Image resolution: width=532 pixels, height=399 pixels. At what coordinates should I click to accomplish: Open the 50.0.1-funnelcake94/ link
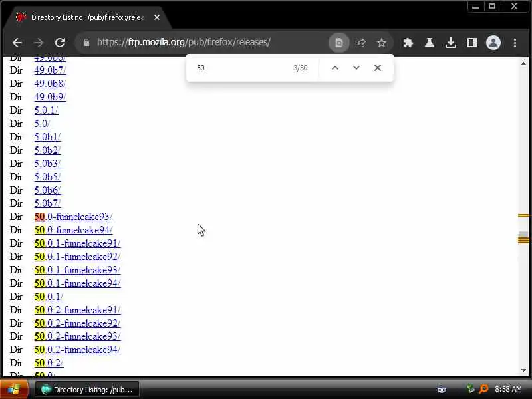[77, 283]
